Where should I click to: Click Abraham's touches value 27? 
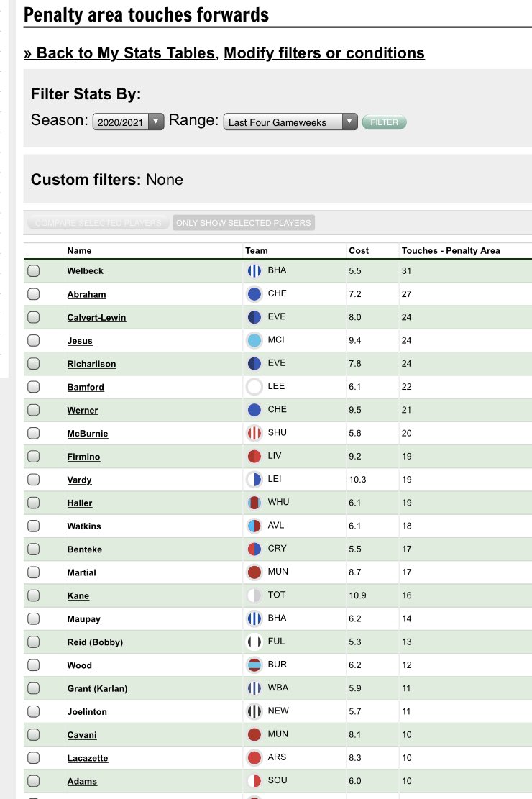[406, 294]
